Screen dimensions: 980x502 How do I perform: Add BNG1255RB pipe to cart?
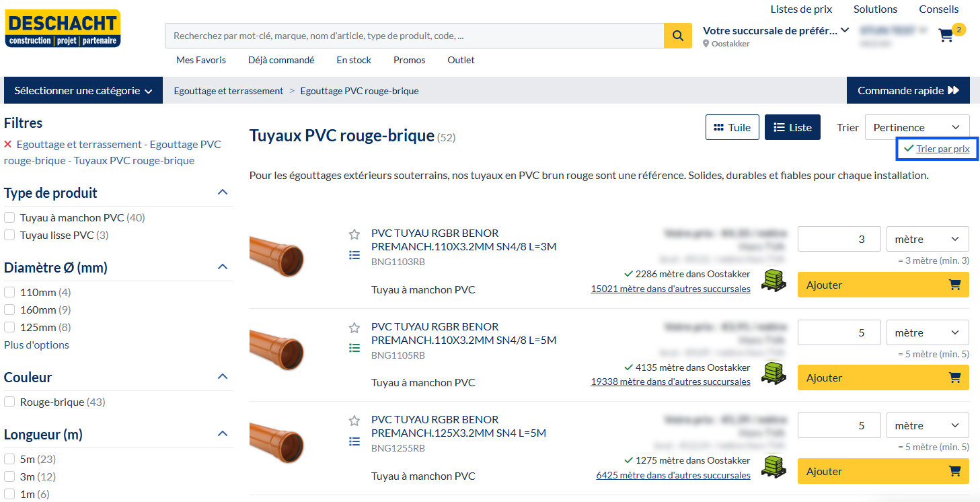click(x=883, y=471)
